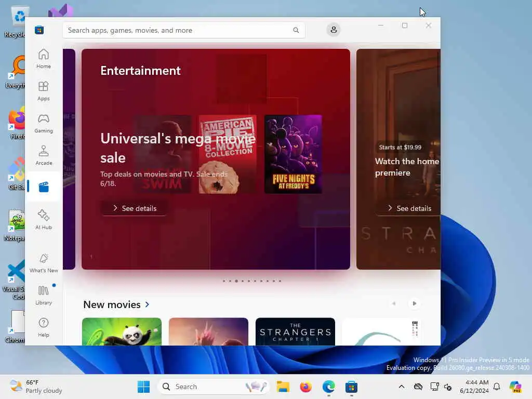Viewport: 532px width, 399px height.
Task: Click the Starts at $19.99 label
Action: click(x=400, y=147)
